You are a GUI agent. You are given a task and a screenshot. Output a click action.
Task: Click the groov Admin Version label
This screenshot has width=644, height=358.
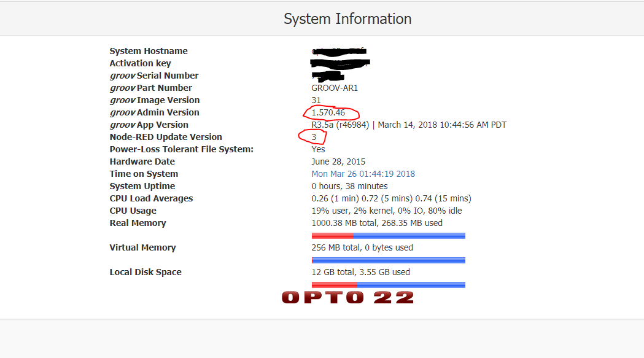coord(155,112)
